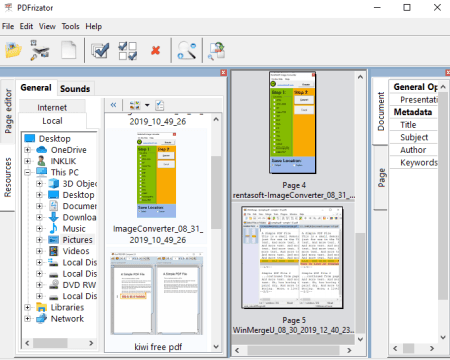
Task: Click the invert selection checkboxes icon
Action: pyautogui.click(x=128, y=51)
